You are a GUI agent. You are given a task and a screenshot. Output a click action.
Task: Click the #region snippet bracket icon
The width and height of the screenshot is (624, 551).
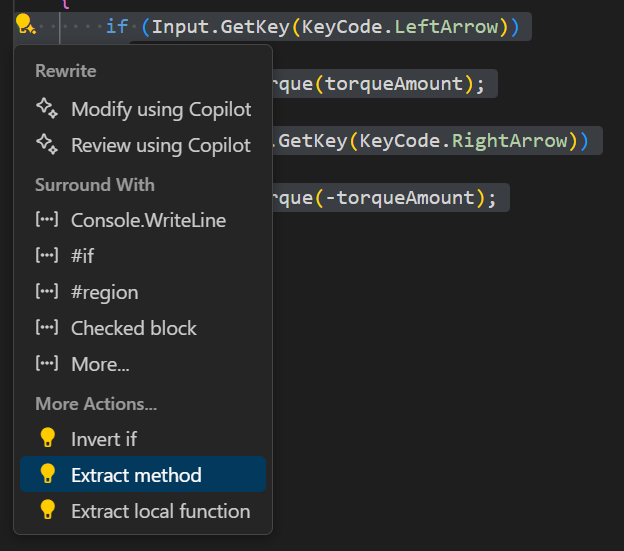47,292
